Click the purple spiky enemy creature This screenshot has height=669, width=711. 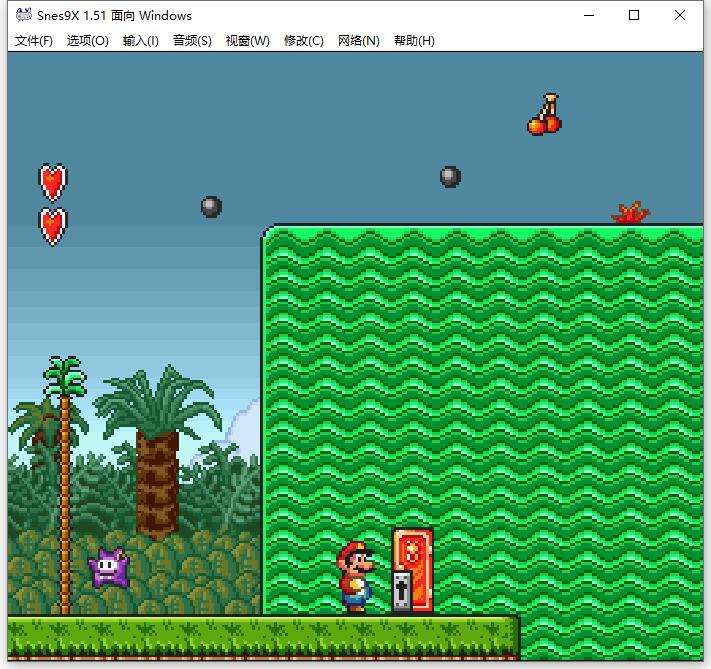(x=109, y=568)
